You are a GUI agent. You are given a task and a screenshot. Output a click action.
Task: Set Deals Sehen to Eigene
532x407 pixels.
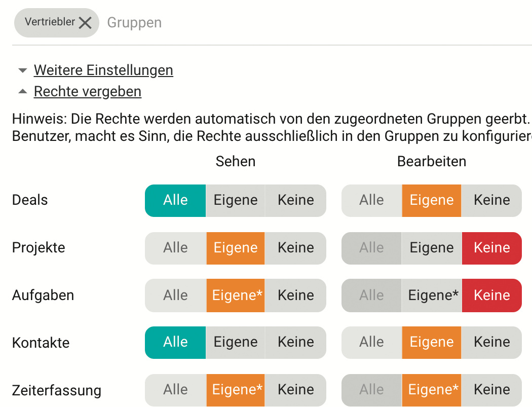(236, 200)
